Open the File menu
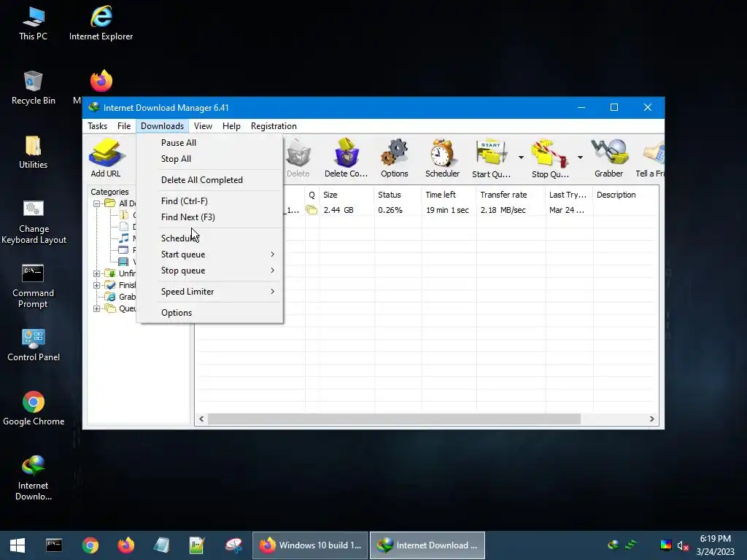Viewport: 747px width, 560px height. 124,126
